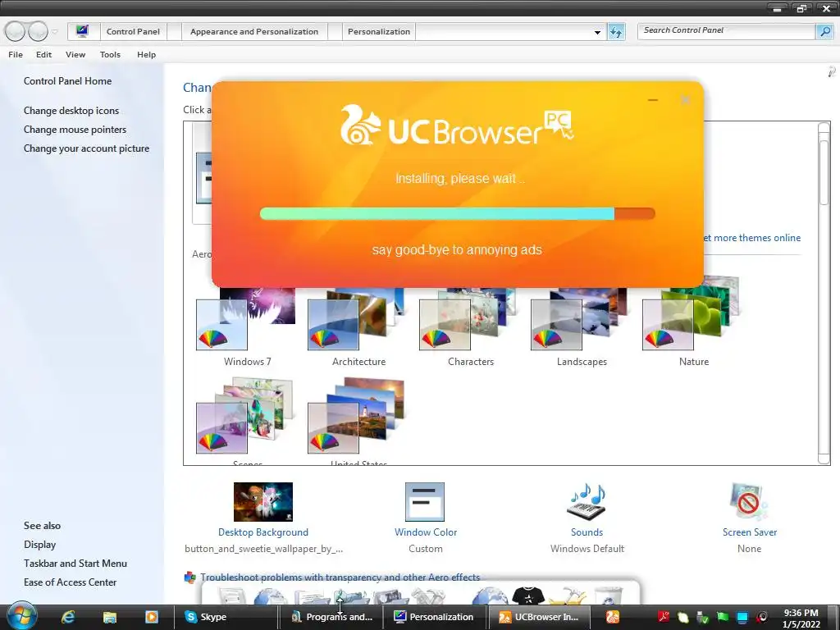This screenshot has width=840, height=630.
Task: Select the United States theme thumbnail
Action: click(x=358, y=416)
